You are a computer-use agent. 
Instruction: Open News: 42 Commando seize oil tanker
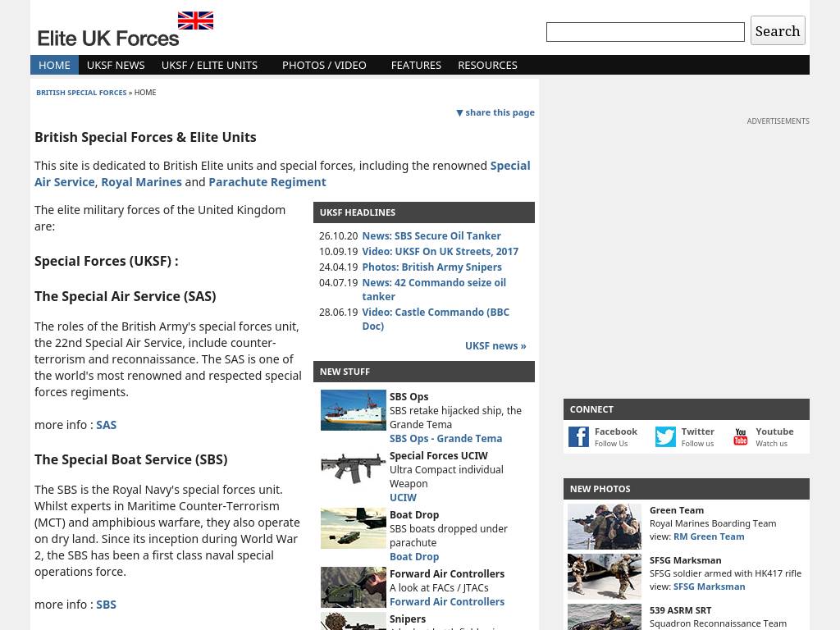pyautogui.click(x=434, y=290)
